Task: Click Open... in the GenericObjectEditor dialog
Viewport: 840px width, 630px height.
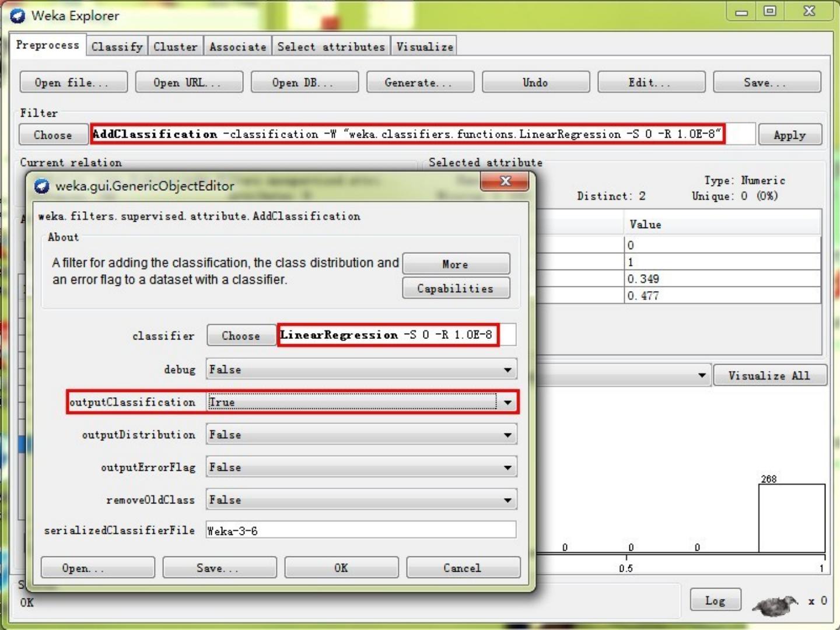Action: point(98,568)
